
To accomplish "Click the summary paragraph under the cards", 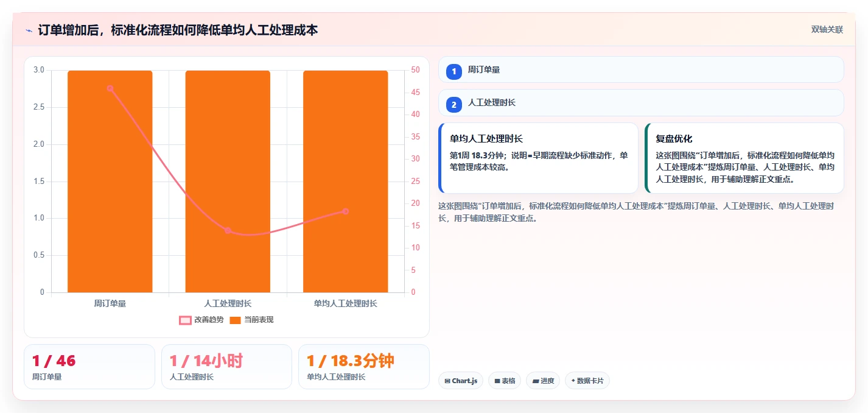I will (x=636, y=212).
